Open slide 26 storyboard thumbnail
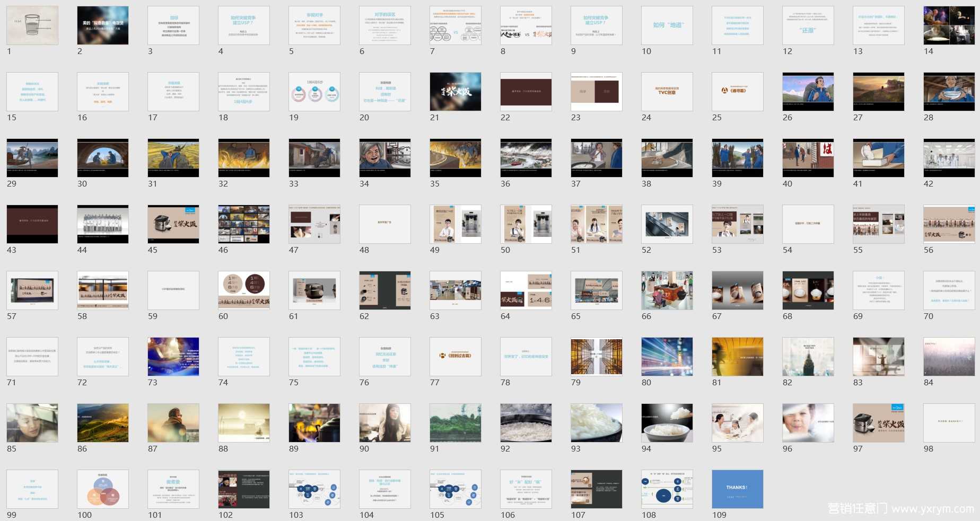 (808, 92)
